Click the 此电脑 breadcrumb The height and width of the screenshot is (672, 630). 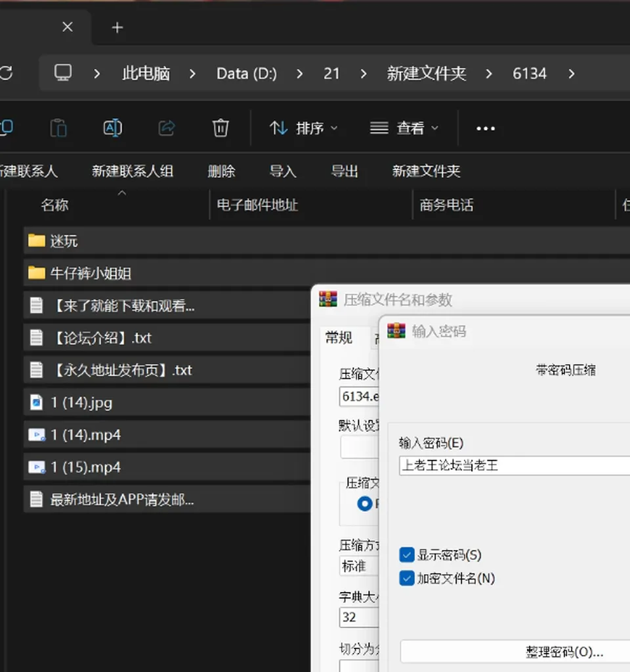146,73
